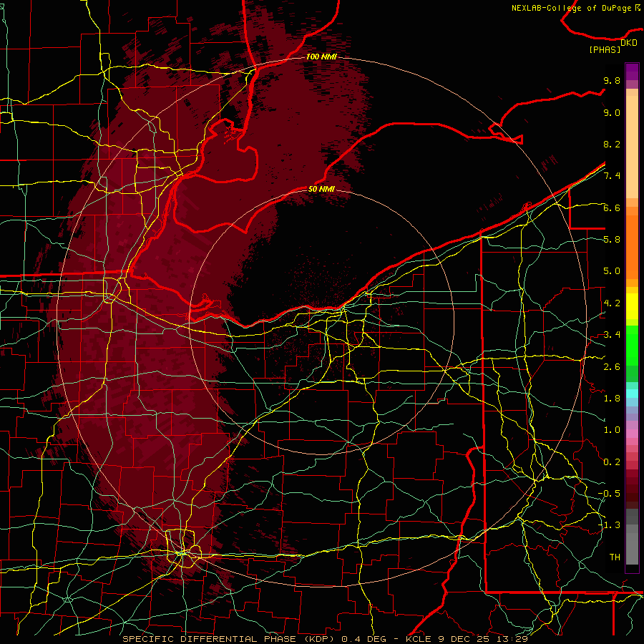644x644 pixels.
Task: Click the 3.4 scale label
Action: coord(612,335)
